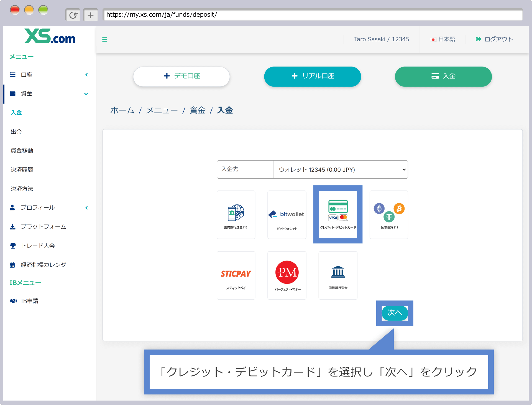Click the green 入金 button

click(443, 76)
